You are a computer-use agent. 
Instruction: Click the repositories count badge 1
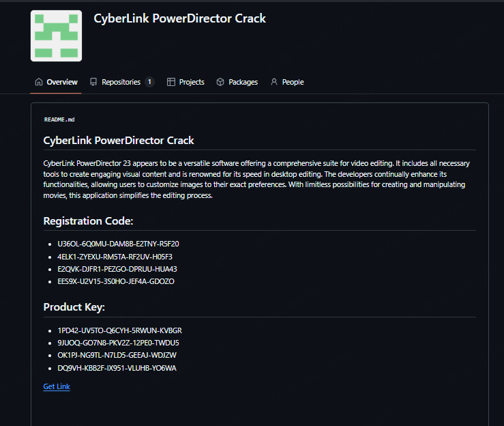coord(149,82)
